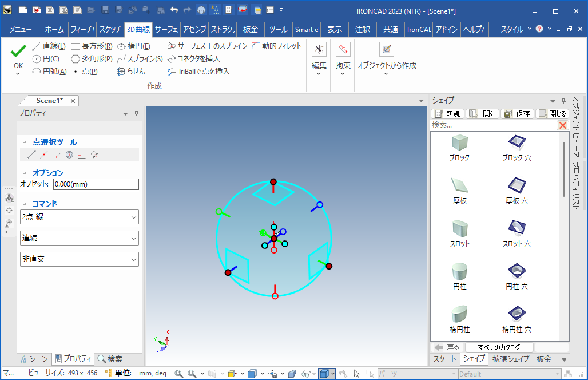Viewport: 588px width, 380px height.
Task: Select the 点 point tool
Action: coord(85,72)
